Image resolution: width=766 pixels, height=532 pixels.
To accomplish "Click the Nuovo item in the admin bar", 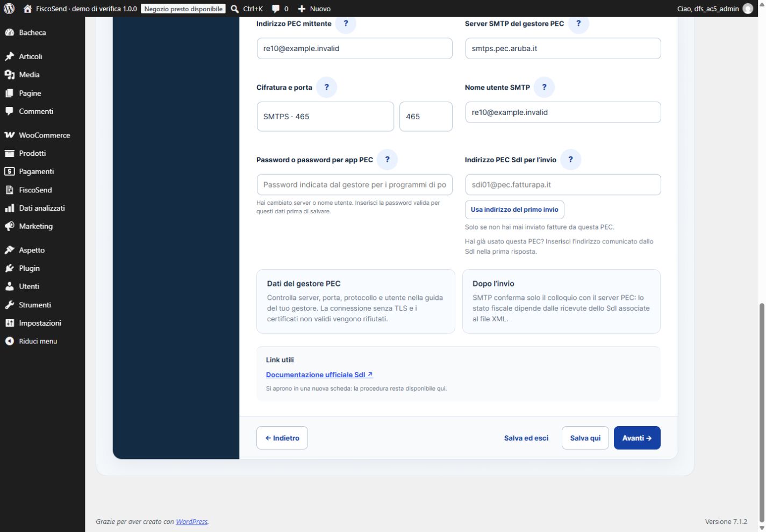I will coord(314,9).
